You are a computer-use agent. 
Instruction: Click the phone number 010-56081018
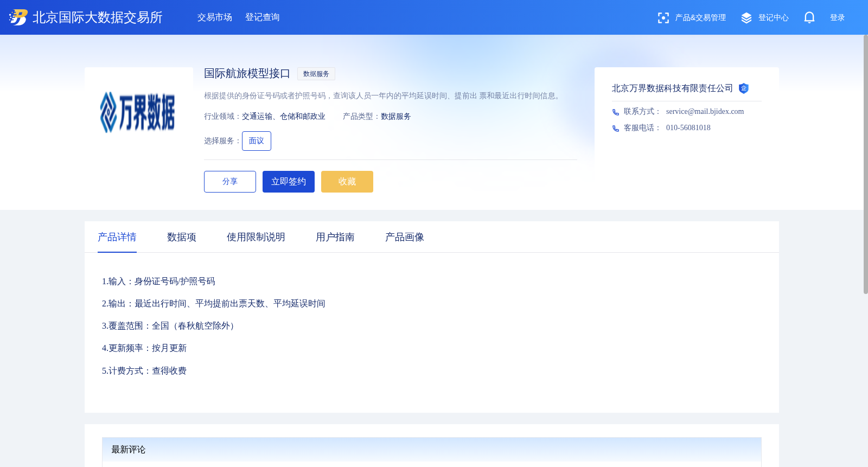688,128
